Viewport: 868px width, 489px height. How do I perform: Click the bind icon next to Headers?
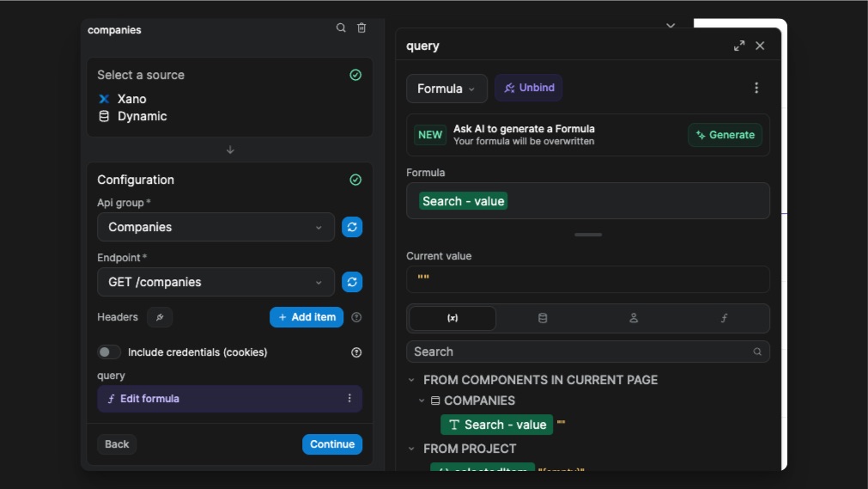point(160,317)
